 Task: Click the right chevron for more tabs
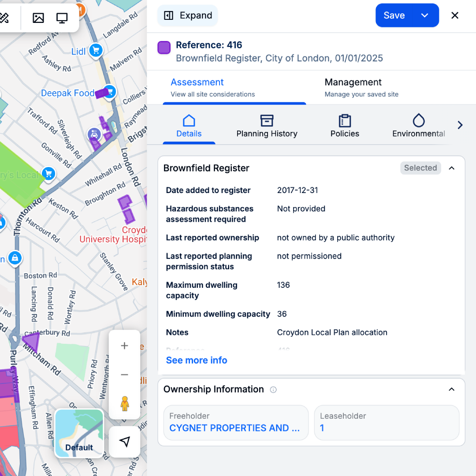(460, 125)
